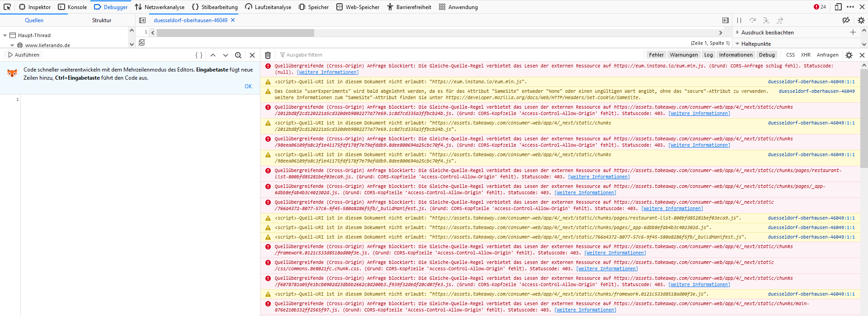868x316 pixels.
Task: Toggle the Anfragen filter
Action: click(827, 55)
